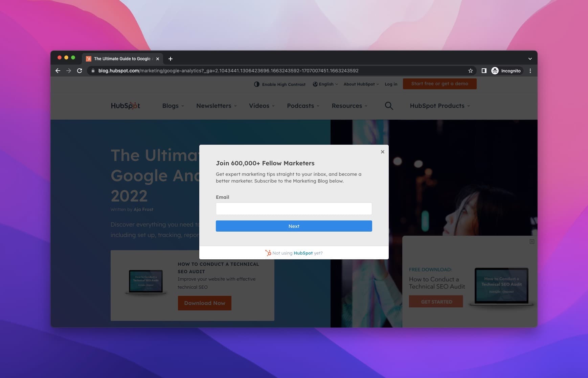Dismiss the Free Download slide-in box
588x378 pixels.
tap(532, 241)
